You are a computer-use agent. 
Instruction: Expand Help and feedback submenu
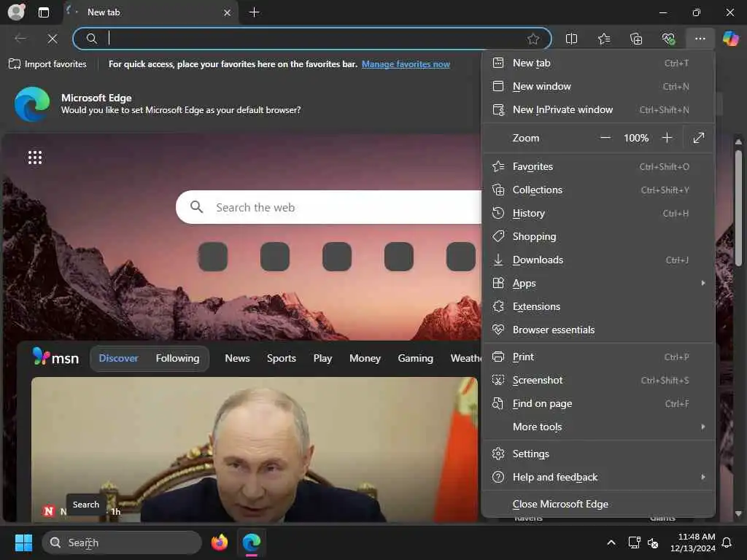point(598,477)
